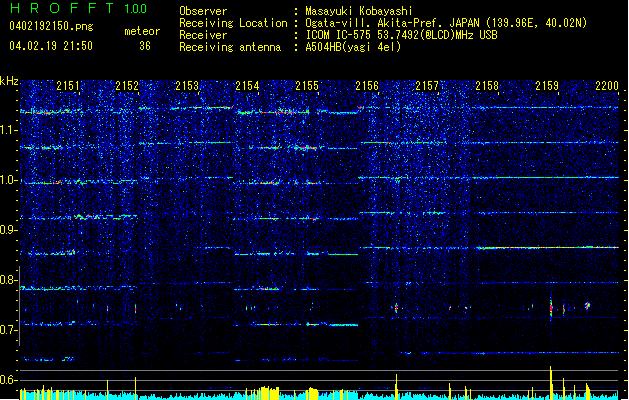The image size is (629, 400).
Task: Click the HROFFT 1.0.0 title text
Action: (79, 8)
